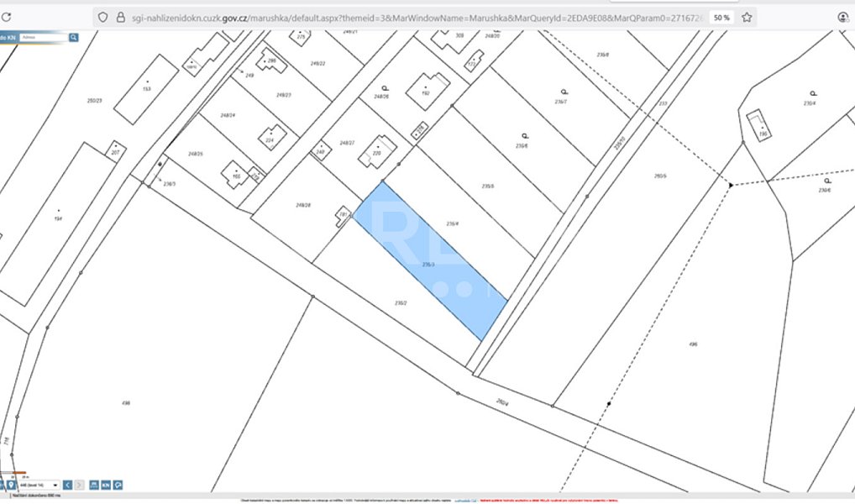Click parcel label 248/28
The image size is (855, 504).
pos(303,205)
